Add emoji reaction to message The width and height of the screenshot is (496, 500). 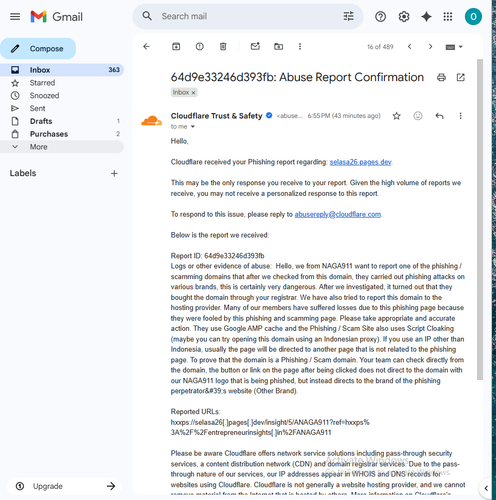418,116
